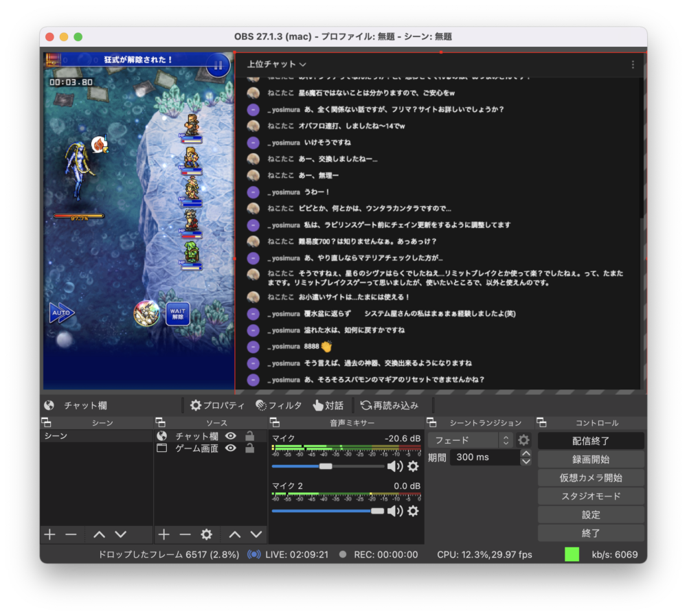The height and width of the screenshot is (616, 687).
Task: Click the green connection status square
Action: 572,554
